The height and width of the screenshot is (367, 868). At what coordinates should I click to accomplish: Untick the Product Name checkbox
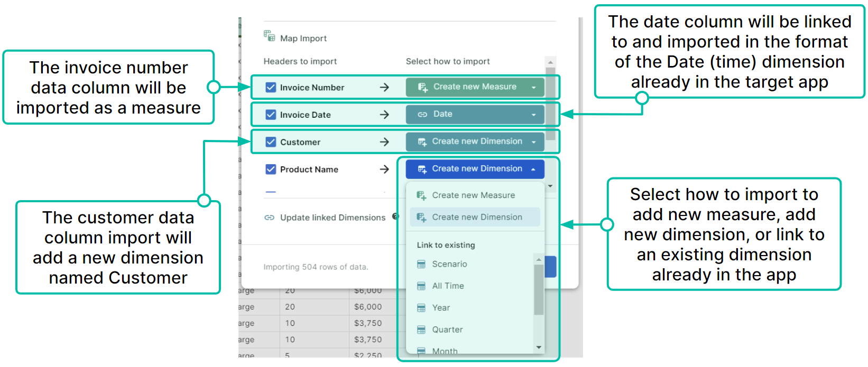pyautogui.click(x=271, y=170)
